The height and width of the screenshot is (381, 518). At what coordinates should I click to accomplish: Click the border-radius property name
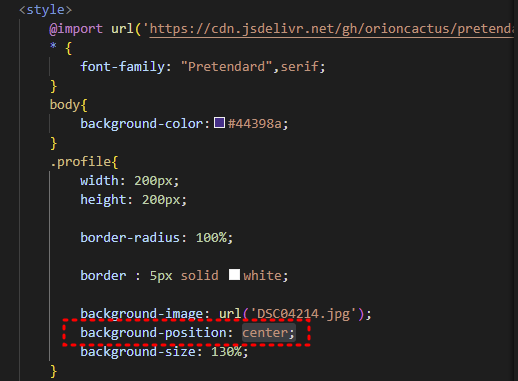(130, 238)
